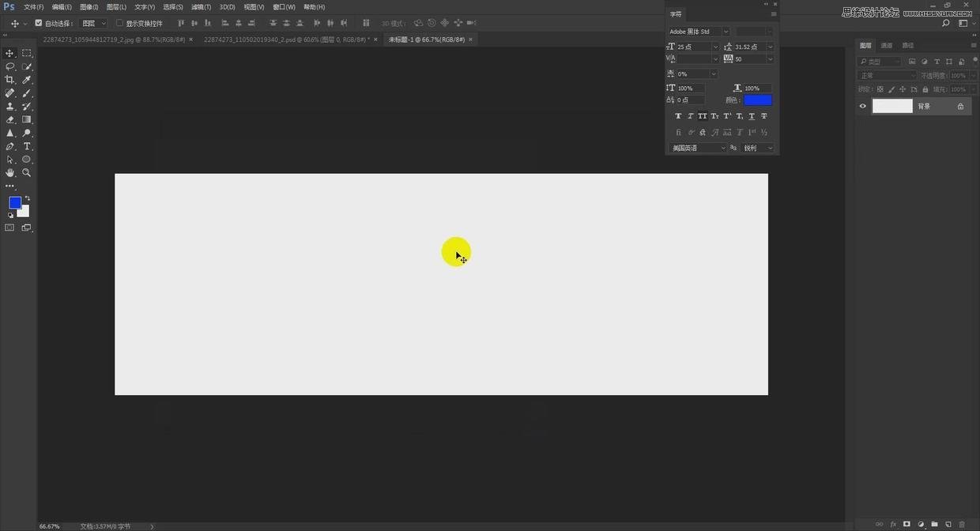Select the Hand tool
The image size is (980, 531).
point(10,172)
